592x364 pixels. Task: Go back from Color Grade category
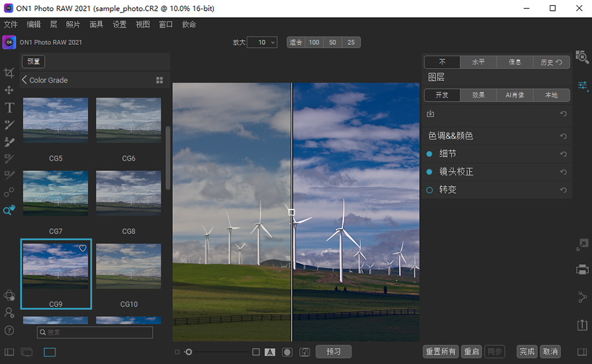point(25,80)
